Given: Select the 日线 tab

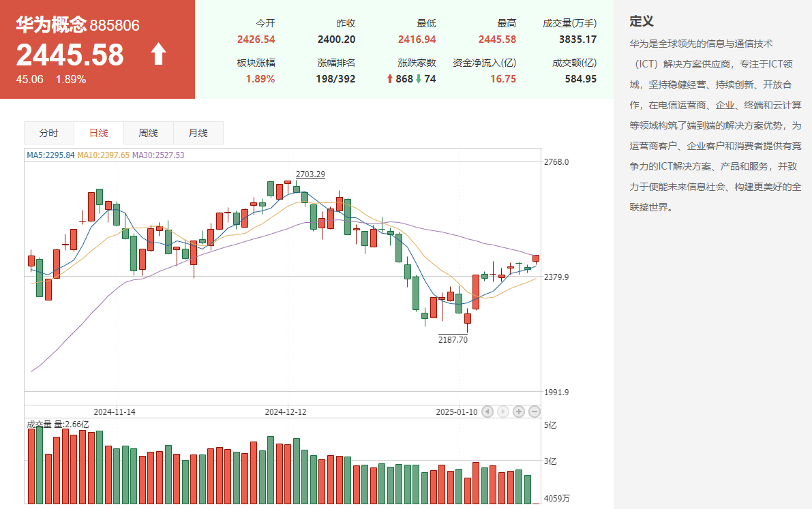Looking at the screenshot, I should pyautogui.click(x=98, y=133).
